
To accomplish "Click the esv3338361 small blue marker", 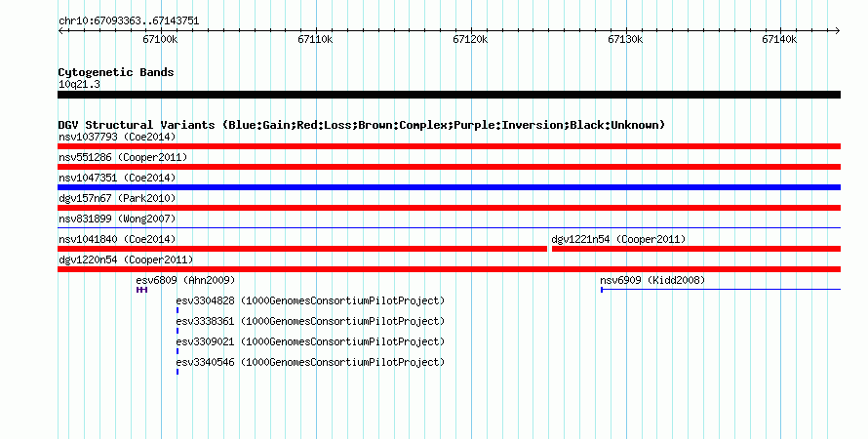I will tap(178, 331).
